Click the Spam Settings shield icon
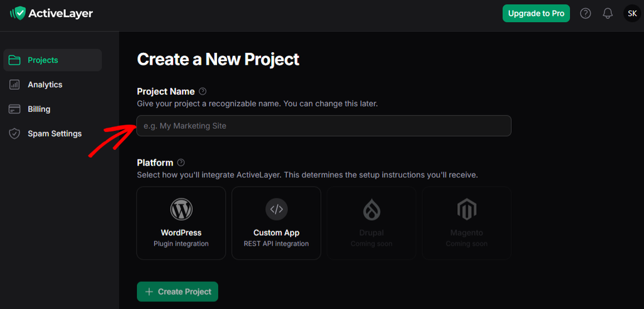 [x=14, y=133]
